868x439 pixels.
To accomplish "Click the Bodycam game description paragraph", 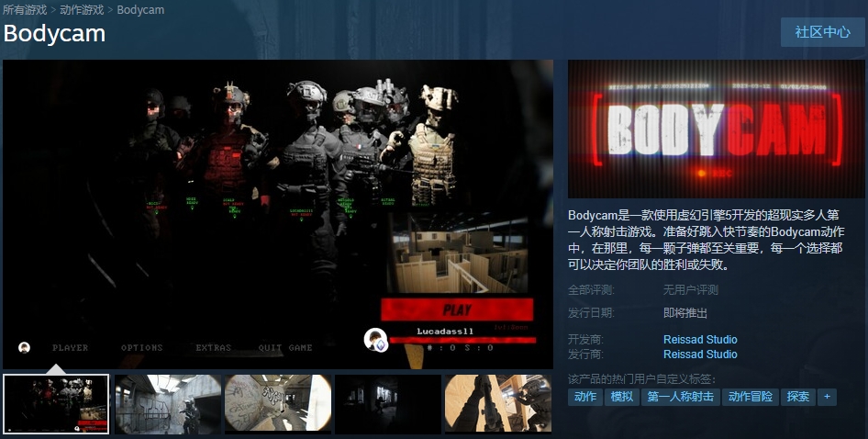I will point(707,240).
